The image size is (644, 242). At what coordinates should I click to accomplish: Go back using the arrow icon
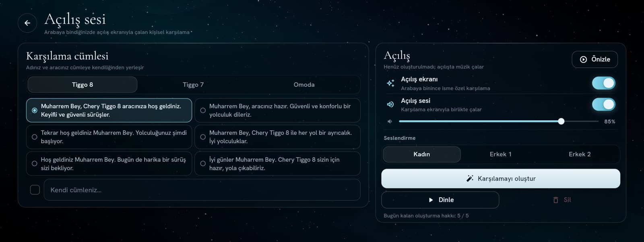pyautogui.click(x=27, y=23)
